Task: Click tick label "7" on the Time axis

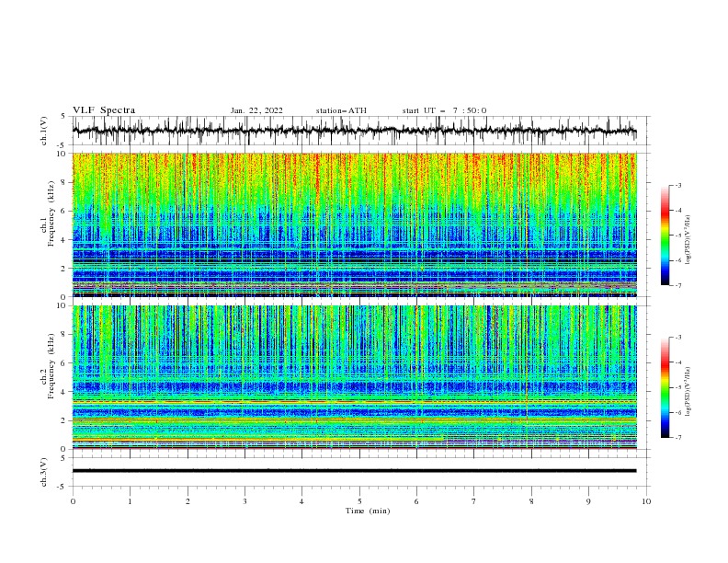Action: tap(474, 501)
